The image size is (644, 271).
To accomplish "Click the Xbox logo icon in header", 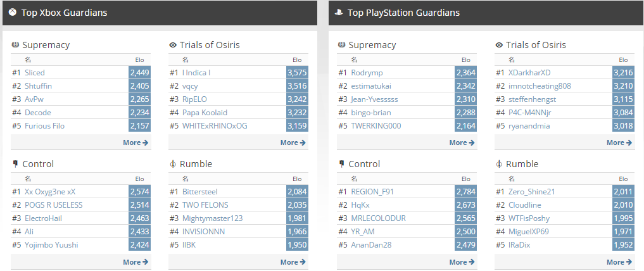I will 13,13.
